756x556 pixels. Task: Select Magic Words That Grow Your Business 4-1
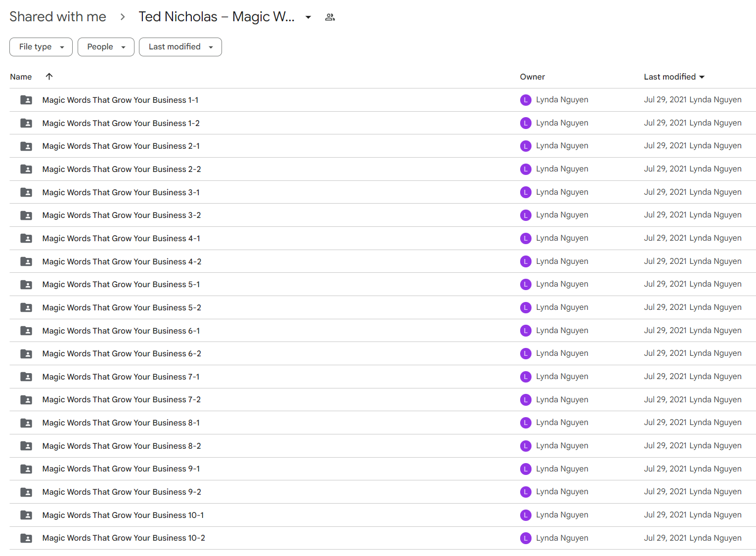tap(121, 238)
